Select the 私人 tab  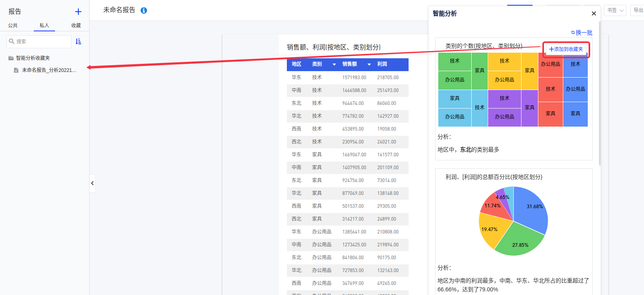44,25
